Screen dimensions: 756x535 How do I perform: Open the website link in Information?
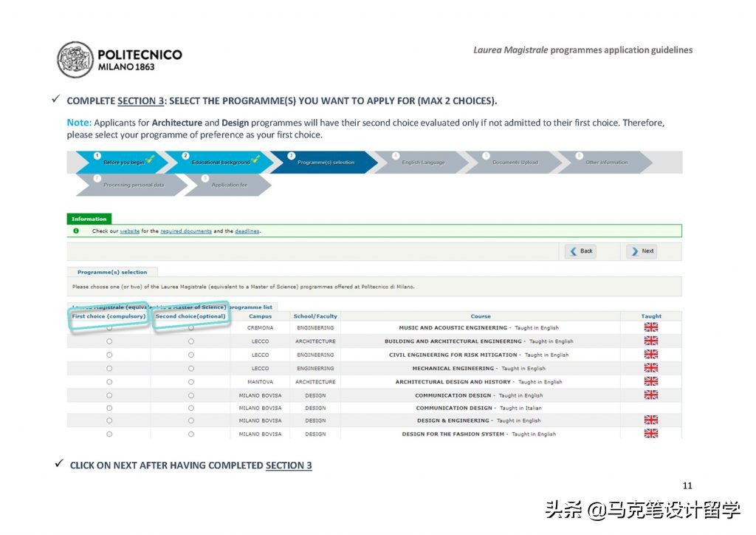(x=130, y=231)
